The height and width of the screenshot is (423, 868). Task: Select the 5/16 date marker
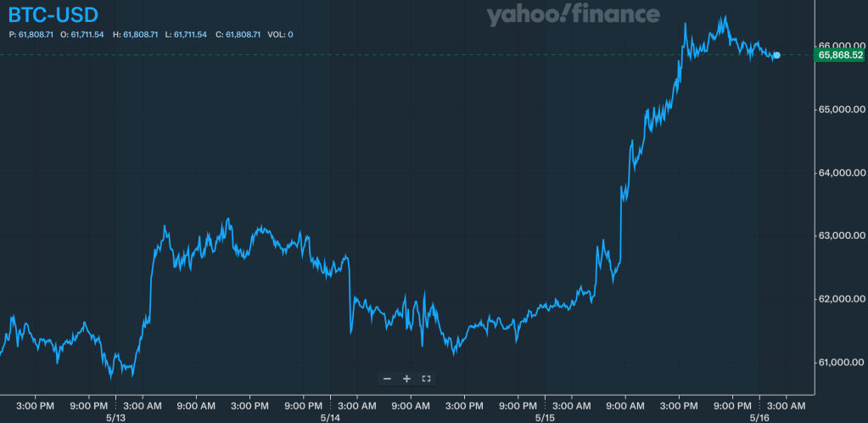point(759,418)
